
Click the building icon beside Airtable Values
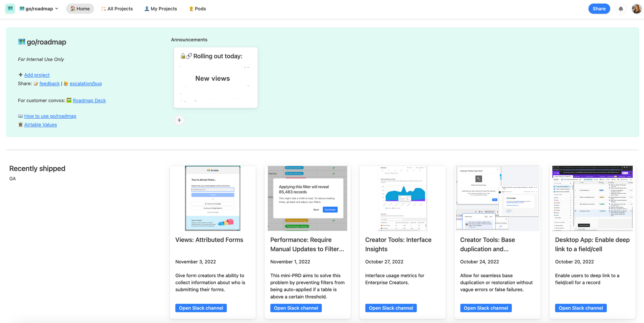tap(21, 124)
